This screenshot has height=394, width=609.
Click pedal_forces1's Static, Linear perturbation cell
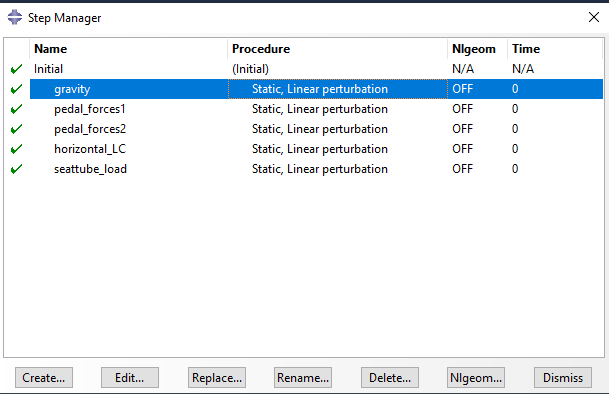(x=320, y=109)
